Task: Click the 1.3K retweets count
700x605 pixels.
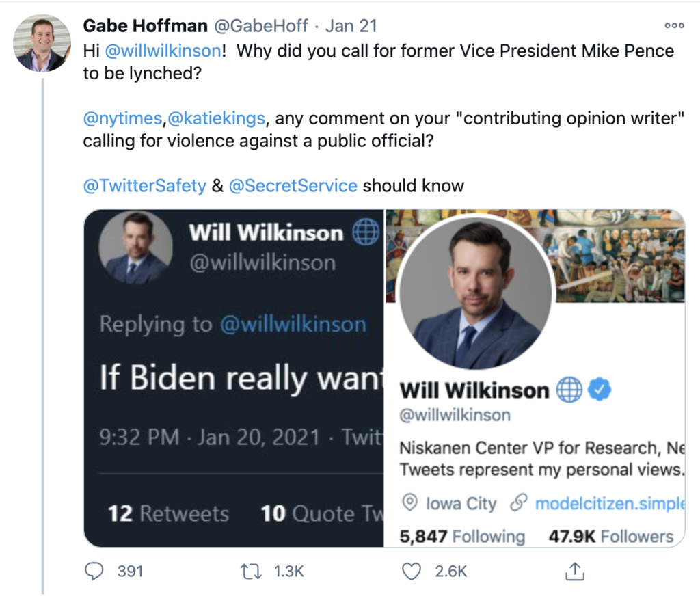Action: [x=289, y=572]
